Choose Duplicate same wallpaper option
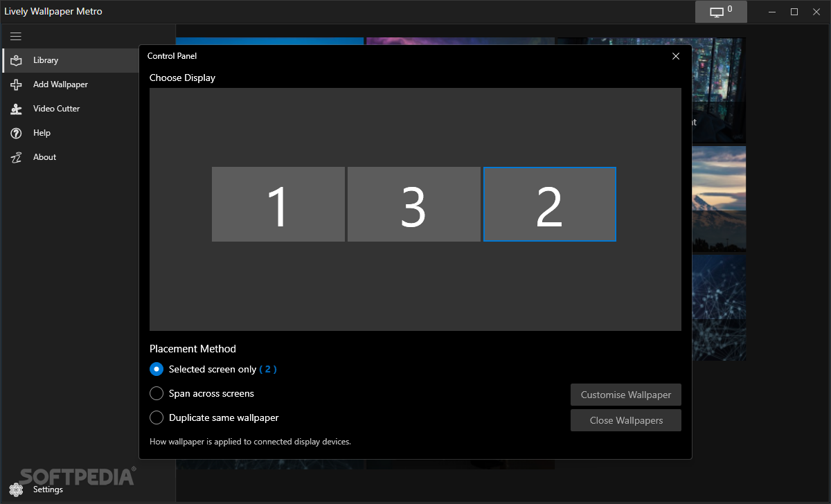The image size is (831, 504). [x=214, y=417]
